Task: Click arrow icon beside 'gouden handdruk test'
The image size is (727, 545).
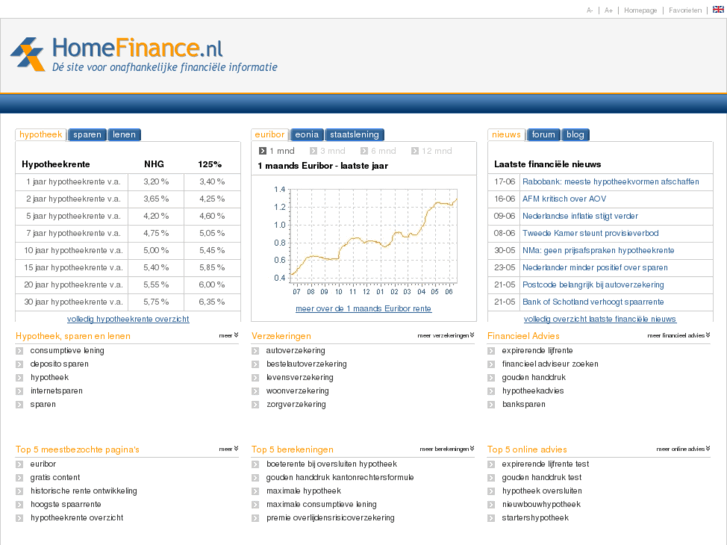Action: [491, 478]
